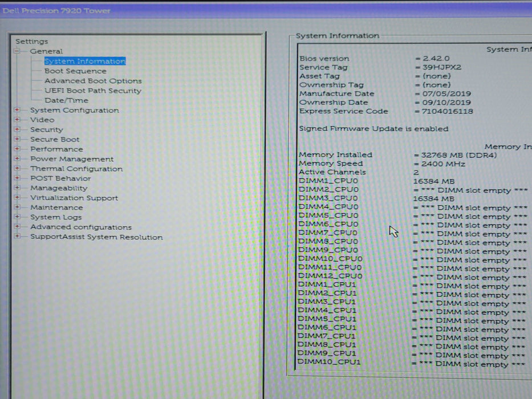Expand the SupportAssist System Resolution node
Viewport: 532px width, 399px height.
[x=17, y=237]
